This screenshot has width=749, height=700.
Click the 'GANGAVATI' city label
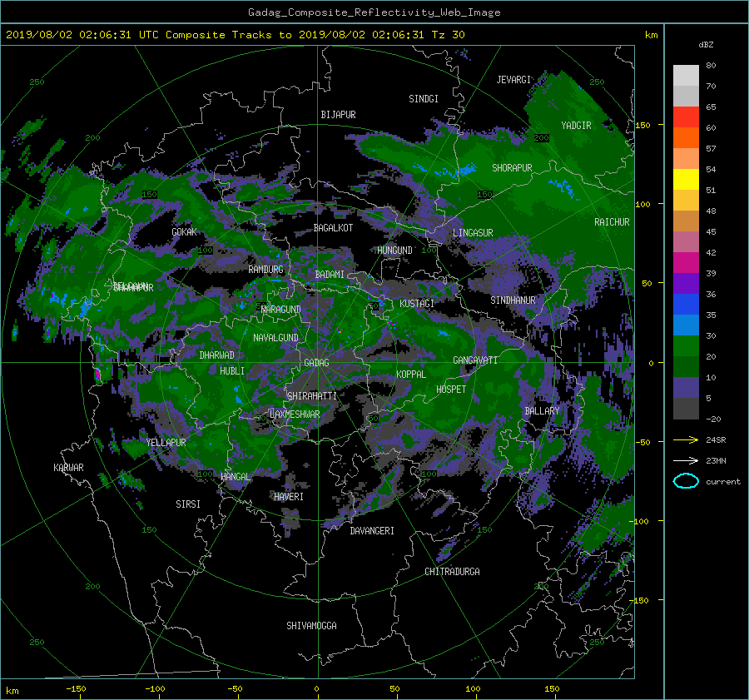point(475,360)
